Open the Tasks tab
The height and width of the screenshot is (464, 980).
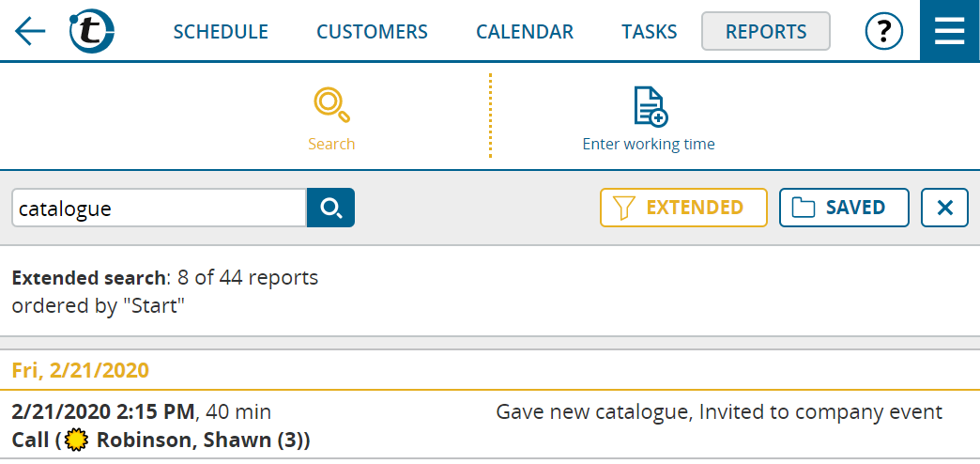[649, 31]
